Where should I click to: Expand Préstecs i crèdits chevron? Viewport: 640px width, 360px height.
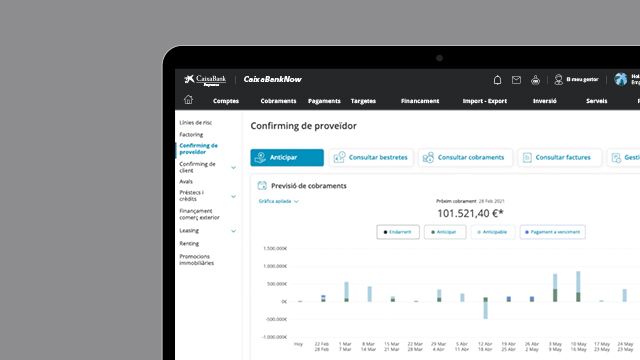[x=233, y=196]
